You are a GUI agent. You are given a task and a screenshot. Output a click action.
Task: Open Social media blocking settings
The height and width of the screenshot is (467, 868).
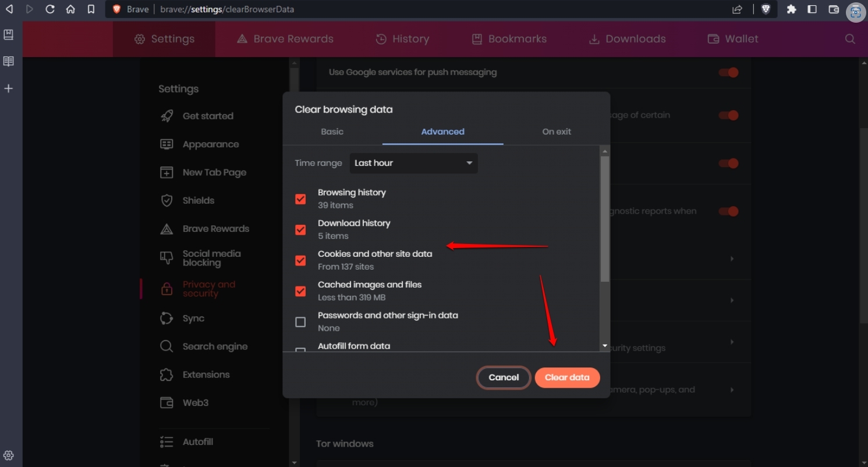[x=211, y=258]
